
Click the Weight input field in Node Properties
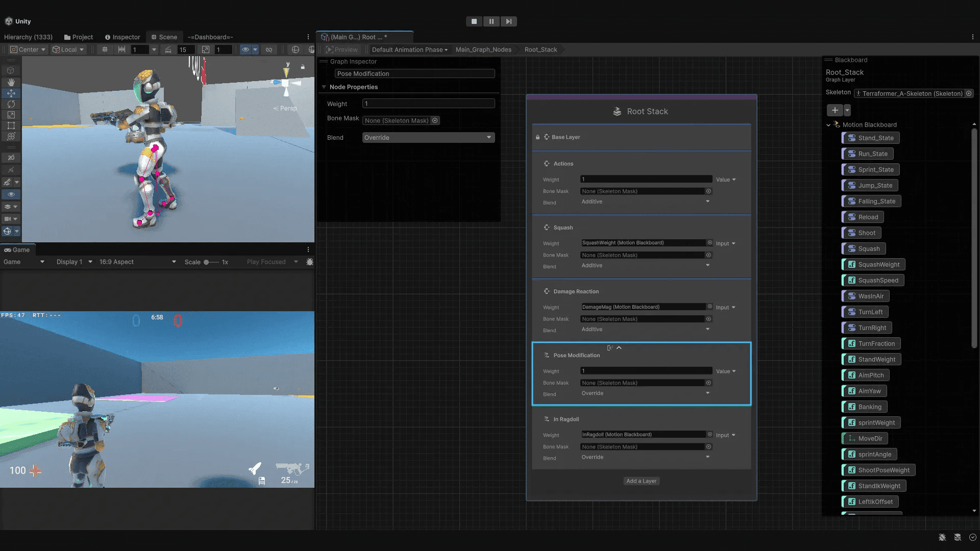click(428, 103)
